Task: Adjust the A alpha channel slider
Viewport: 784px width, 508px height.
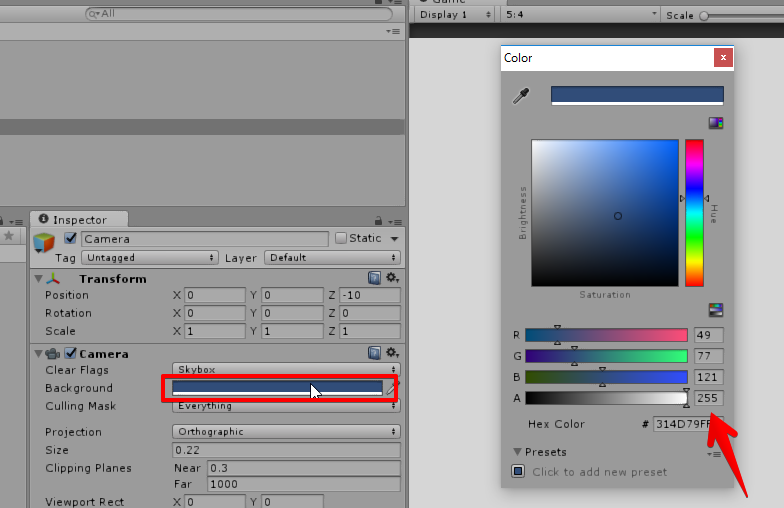Action: [x=606, y=398]
